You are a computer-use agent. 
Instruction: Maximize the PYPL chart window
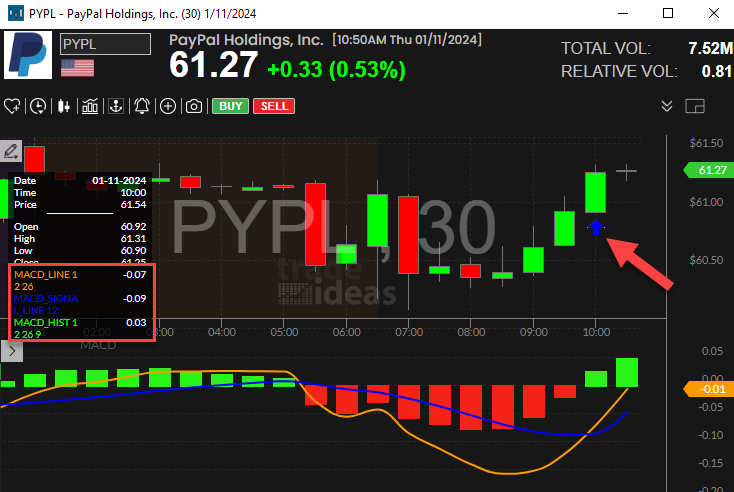click(668, 13)
